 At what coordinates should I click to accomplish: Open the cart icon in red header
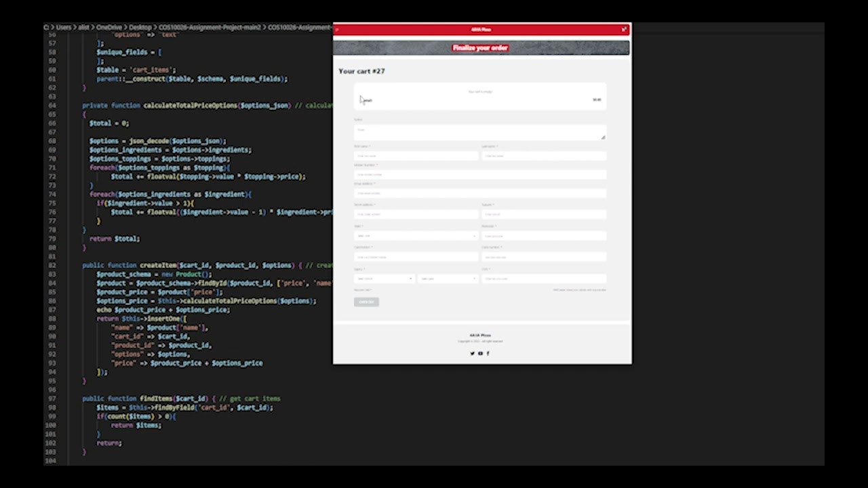(624, 29)
